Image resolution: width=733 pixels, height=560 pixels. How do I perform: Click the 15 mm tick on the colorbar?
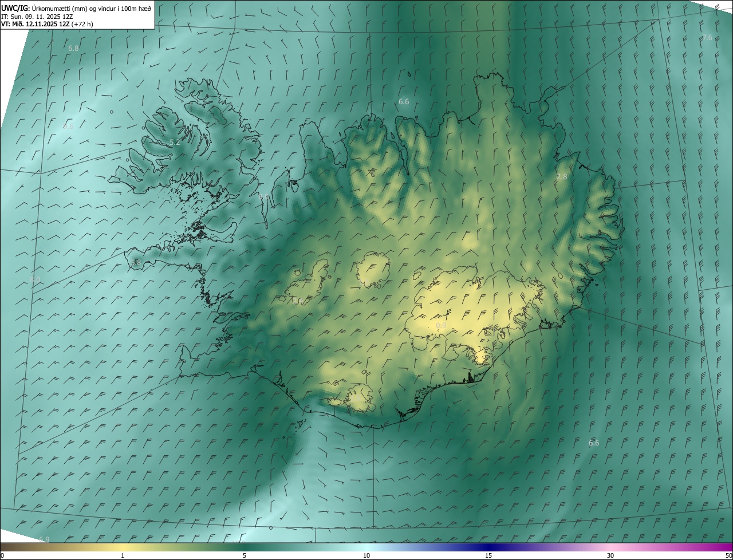(488, 555)
